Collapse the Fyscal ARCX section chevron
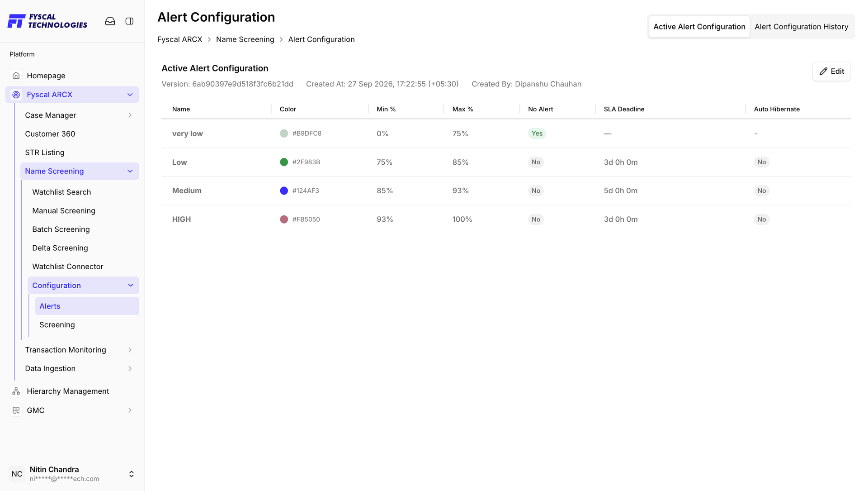Viewport: 868px width, 491px height. tap(130, 95)
